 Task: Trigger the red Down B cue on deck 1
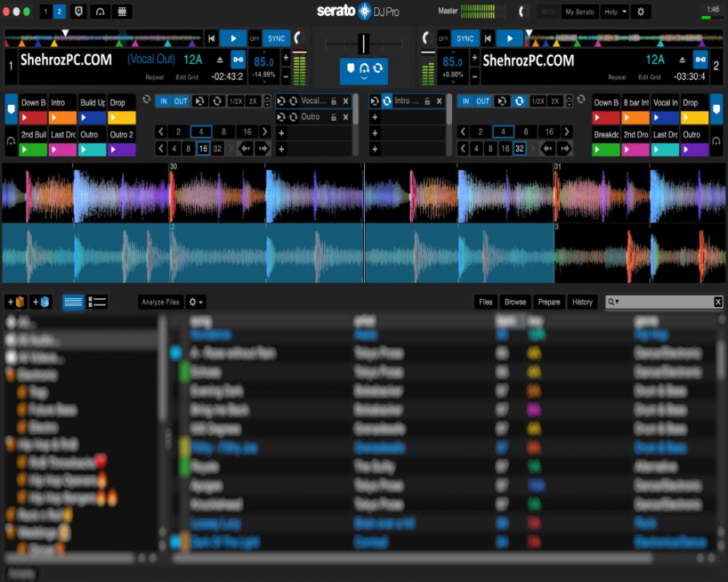(x=33, y=118)
